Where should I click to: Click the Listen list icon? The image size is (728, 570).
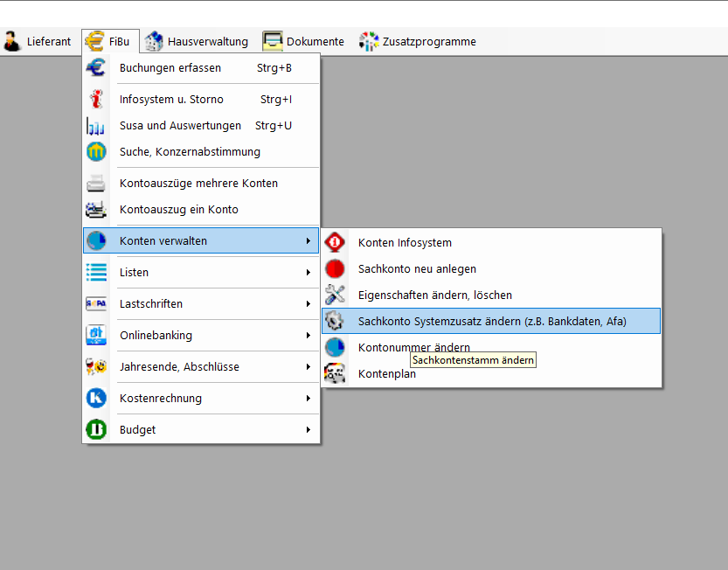96,272
